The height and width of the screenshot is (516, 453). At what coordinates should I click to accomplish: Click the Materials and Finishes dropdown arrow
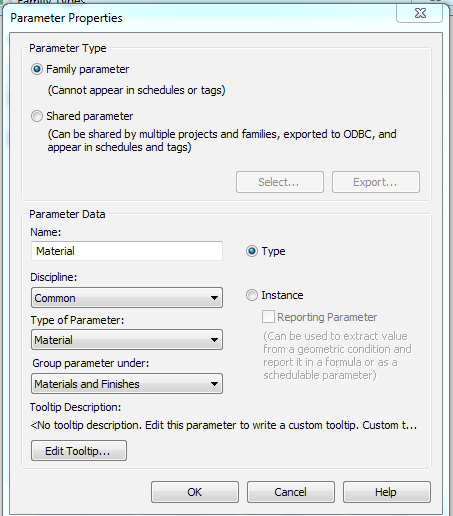click(x=214, y=384)
